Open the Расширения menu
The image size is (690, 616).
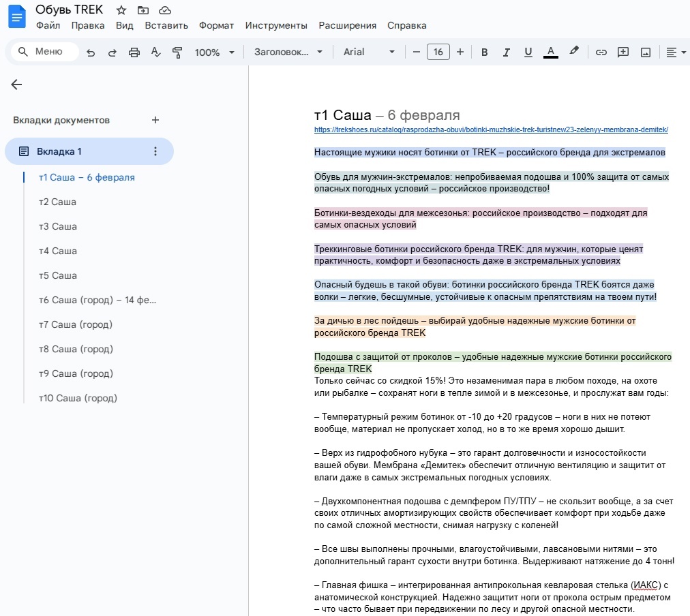(348, 25)
